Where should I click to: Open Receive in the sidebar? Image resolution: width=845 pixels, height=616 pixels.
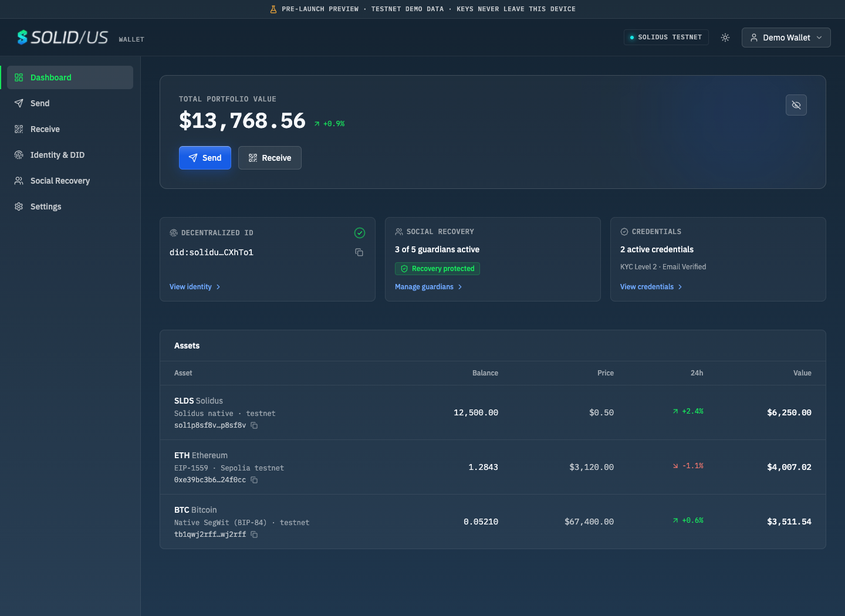pyautogui.click(x=70, y=129)
